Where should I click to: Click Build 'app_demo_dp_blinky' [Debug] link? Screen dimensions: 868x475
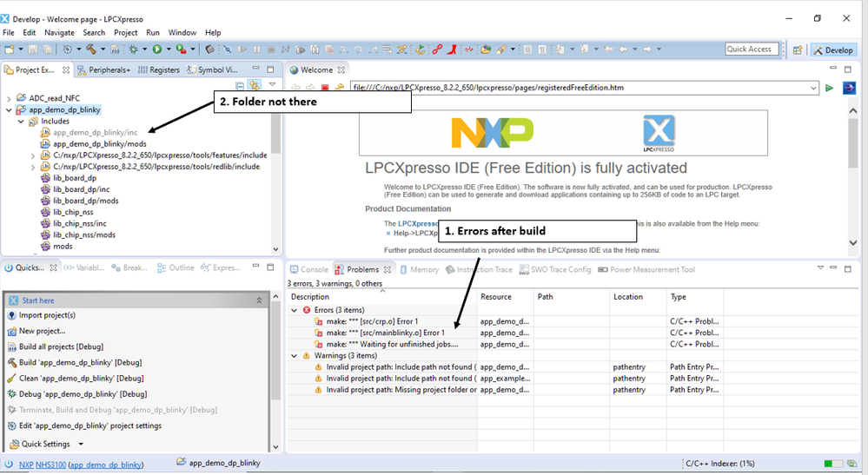coord(80,363)
